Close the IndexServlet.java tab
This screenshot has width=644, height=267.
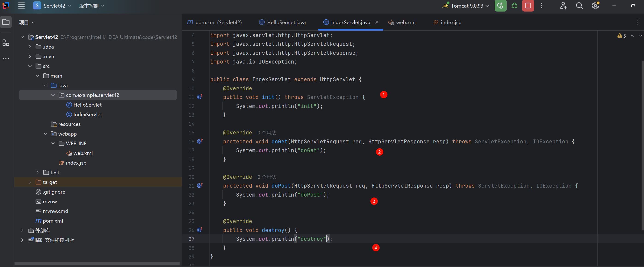pos(376,22)
